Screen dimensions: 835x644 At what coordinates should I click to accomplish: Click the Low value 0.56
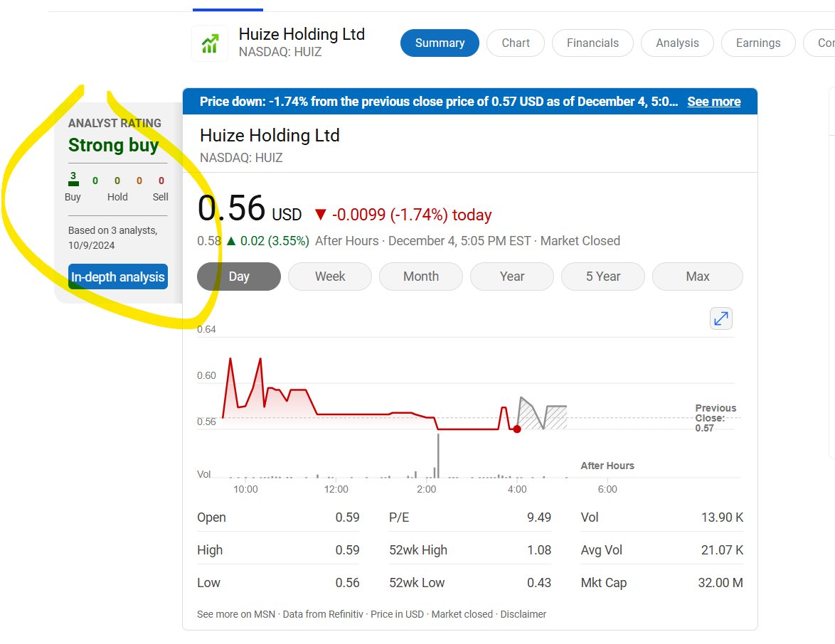click(347, 583)
